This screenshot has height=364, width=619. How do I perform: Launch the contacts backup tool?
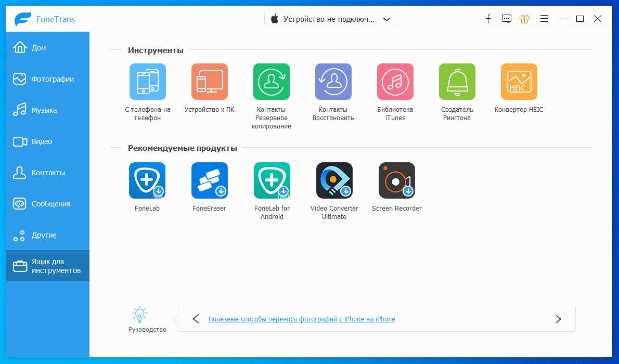271,82
